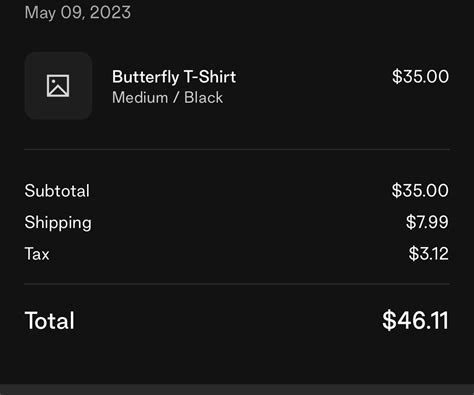Click the Medium / Black variant text
Screen dimensions: 474x395
(x=167, y=98)
